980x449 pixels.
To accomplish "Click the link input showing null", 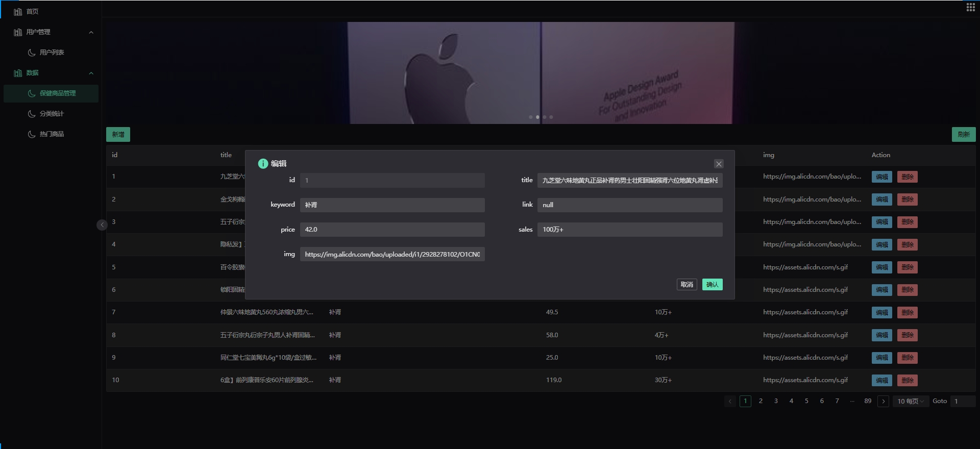I will [x=630, y=205].
